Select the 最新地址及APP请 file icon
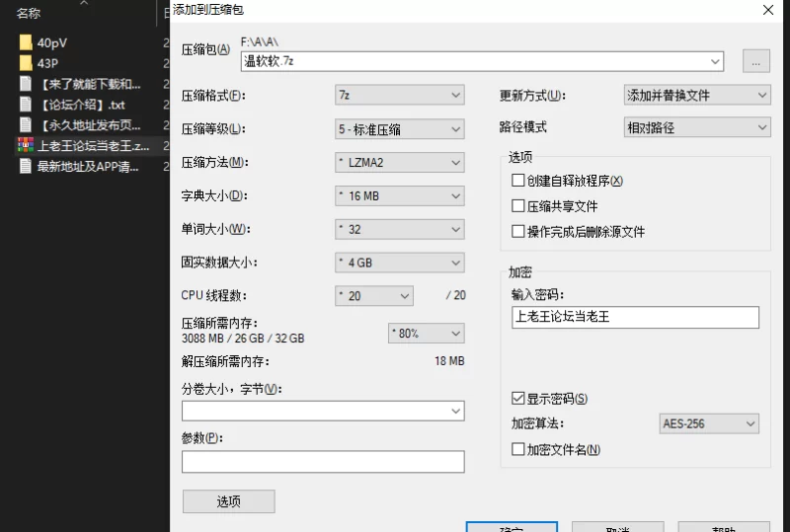Screen dimensions: 790x532 [26, 166]
